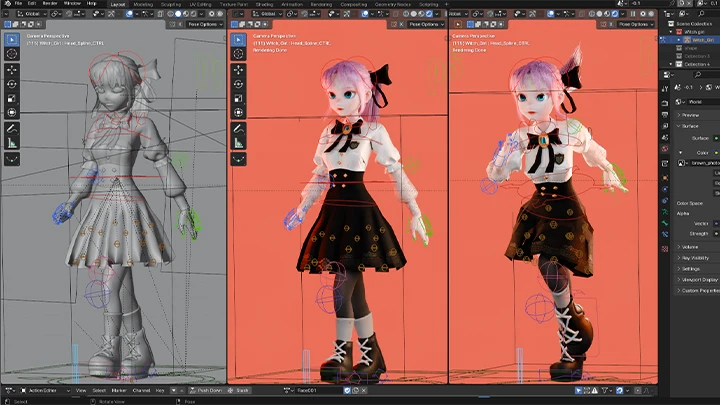This screenshot has height=405, width=720.
Task: Select the Move tool in middle viewport
Action: coord(238,70)
